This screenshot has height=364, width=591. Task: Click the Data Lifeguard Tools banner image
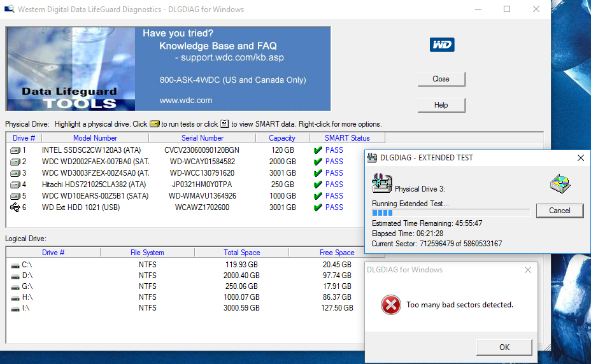tap(168, 69)
